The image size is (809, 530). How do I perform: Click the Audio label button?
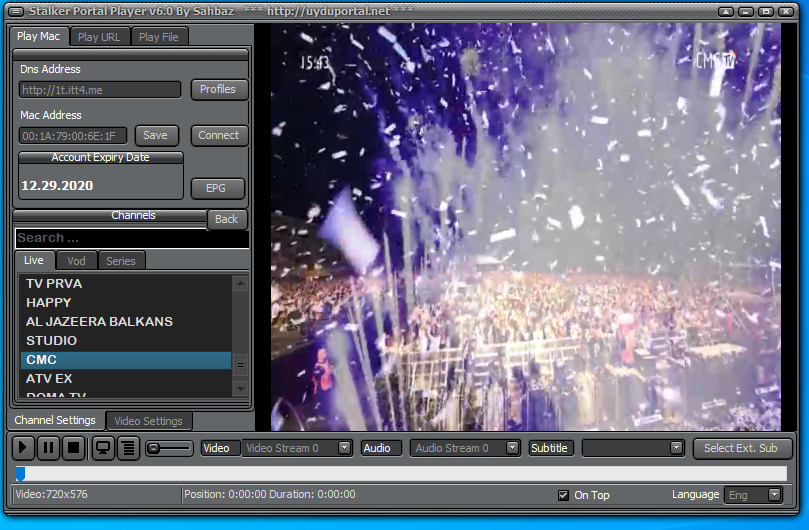point(381,448)
